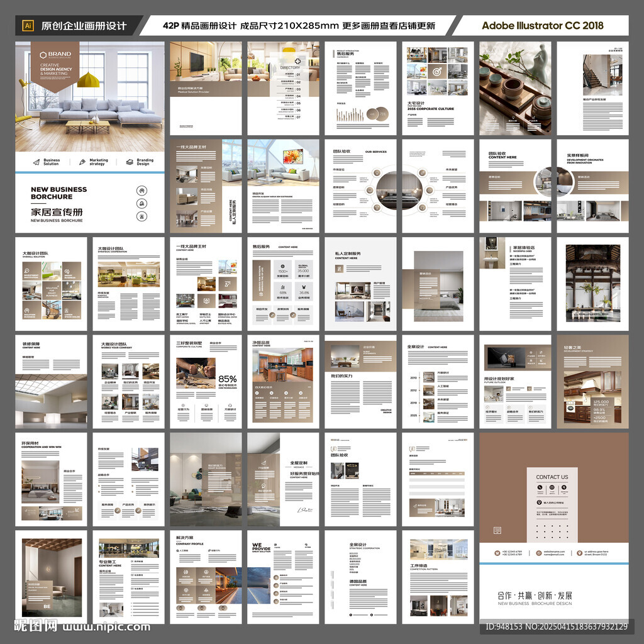Image resolution: width=644 pixels, height=644 pixels.
Task: Click the bar chart on the 售后服务 page
Action: tap(350, 114)
